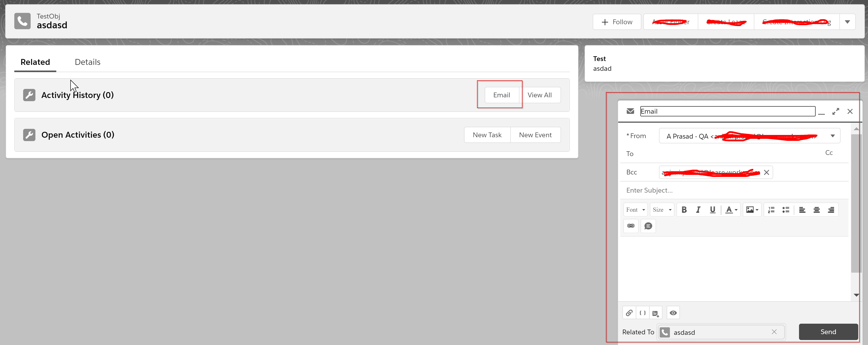Click the insert template icon

tap(655, 313)
